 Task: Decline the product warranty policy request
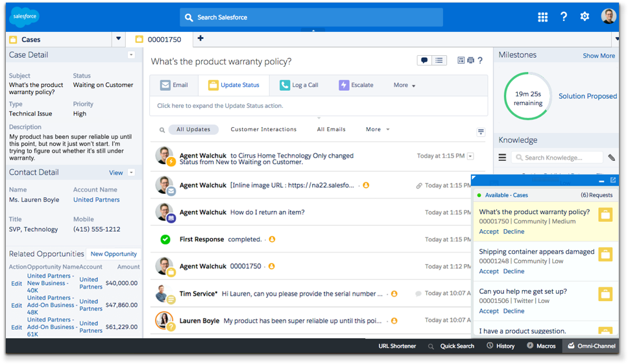point(513,232)
